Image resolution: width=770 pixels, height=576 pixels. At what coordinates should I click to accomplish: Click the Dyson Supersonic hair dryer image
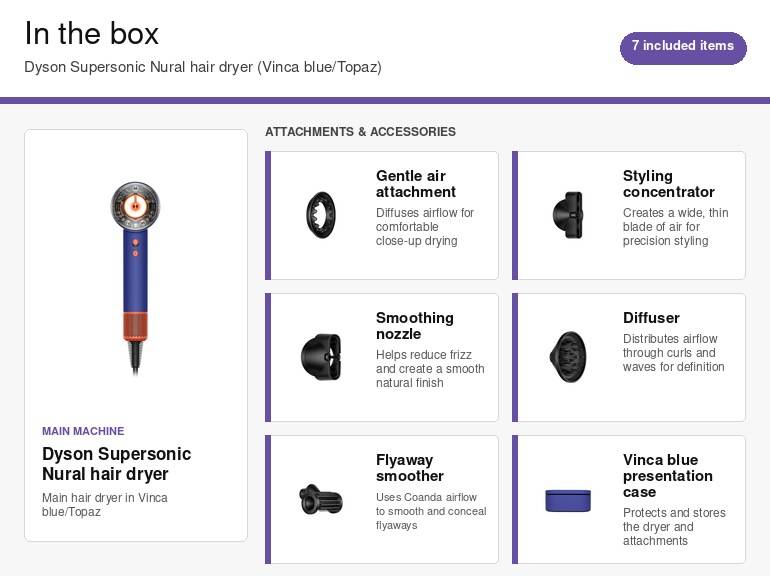(136, 278)
